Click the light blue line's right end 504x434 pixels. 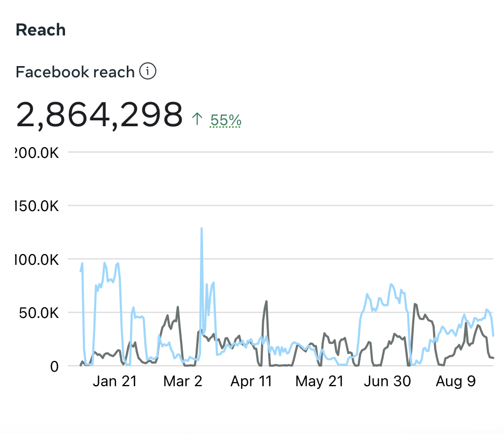point(493,335)
